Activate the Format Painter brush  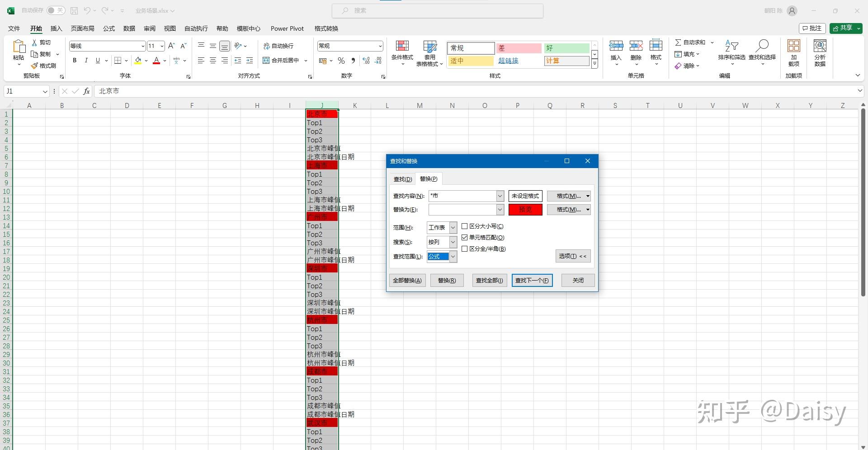(34, 66)
